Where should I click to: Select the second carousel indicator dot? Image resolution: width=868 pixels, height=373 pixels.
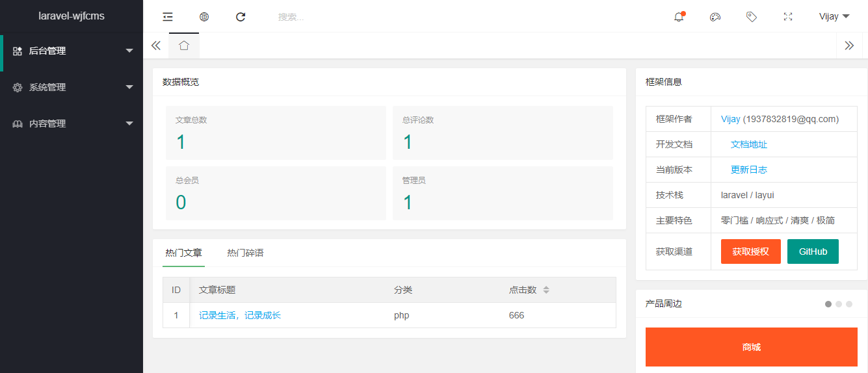[839, 304]
